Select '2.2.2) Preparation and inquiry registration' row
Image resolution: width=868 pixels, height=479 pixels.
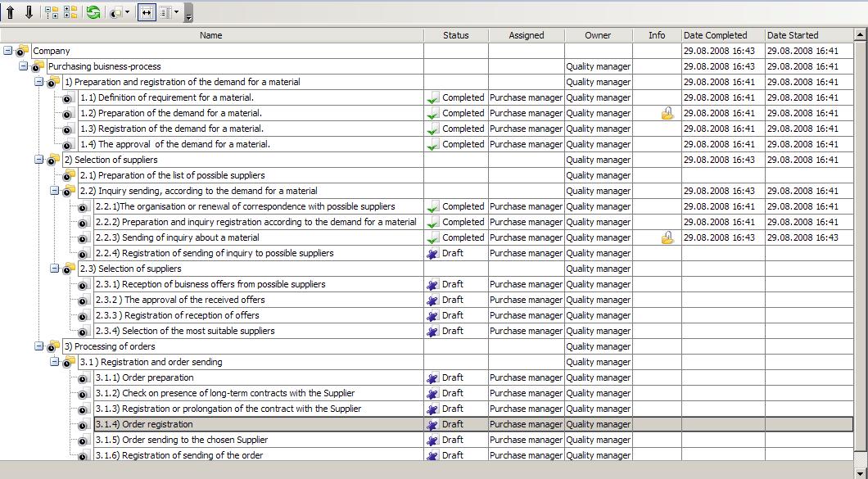(255, 222)
